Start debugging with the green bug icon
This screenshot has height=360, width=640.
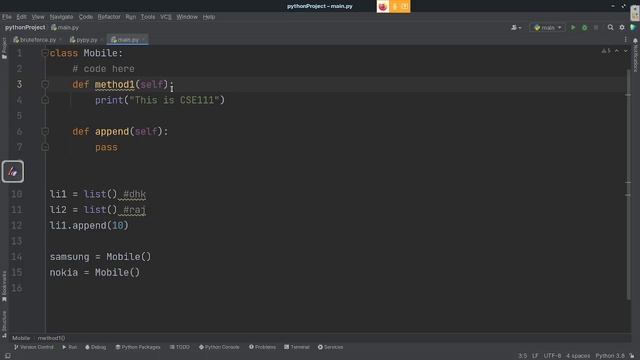584,27
